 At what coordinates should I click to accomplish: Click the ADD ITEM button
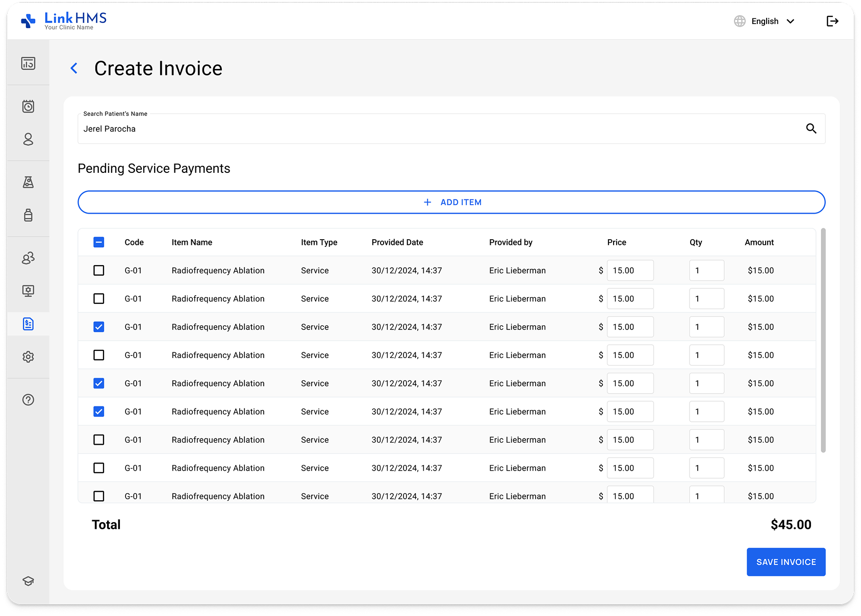coord(451,202)
